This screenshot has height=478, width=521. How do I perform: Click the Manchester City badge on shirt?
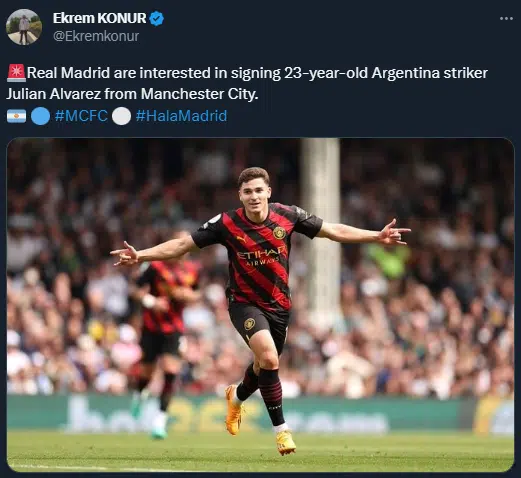point(279,233)
